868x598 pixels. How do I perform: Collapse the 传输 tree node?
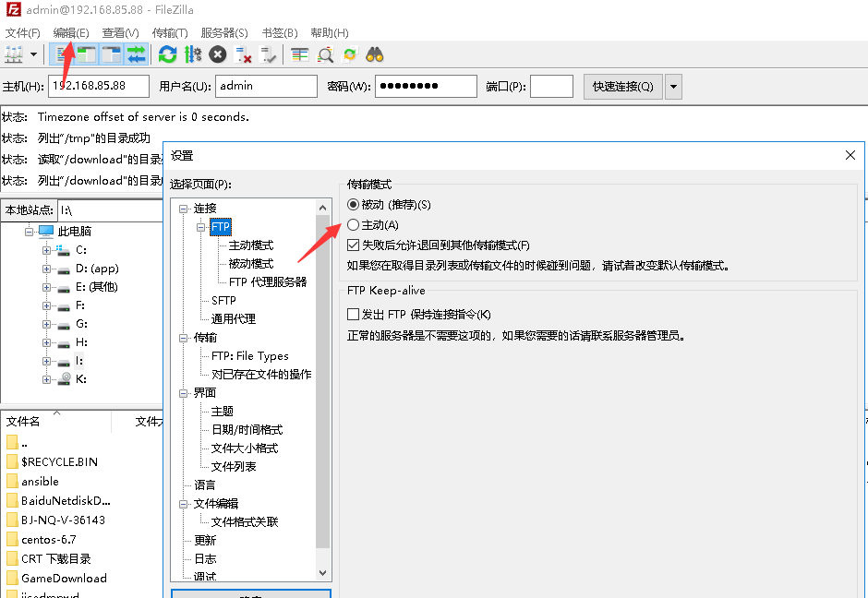pyautogui.click(x=183, y=338)
